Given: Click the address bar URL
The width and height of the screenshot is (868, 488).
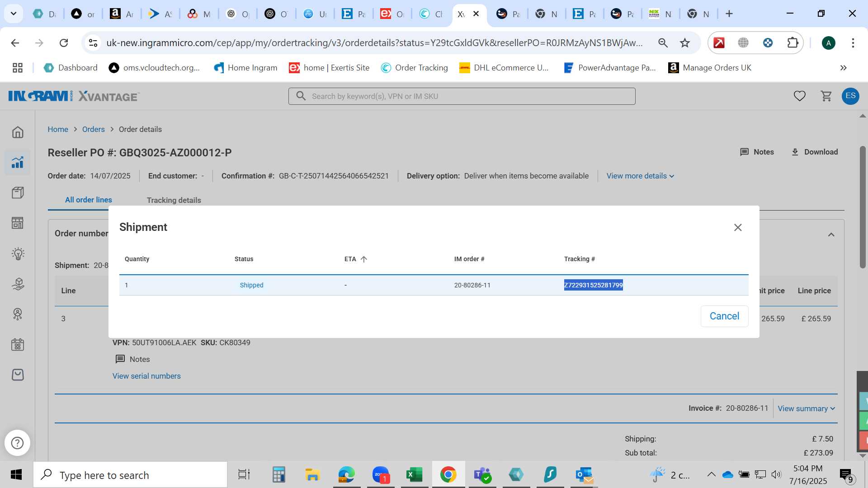Looking at the screenshot, I should (374, 43).
